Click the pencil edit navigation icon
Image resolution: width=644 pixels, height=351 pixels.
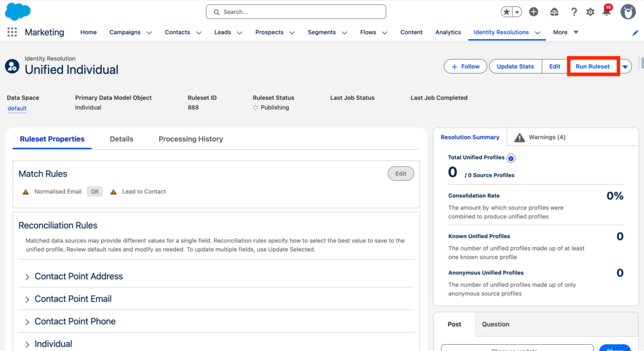coord(635,33)
